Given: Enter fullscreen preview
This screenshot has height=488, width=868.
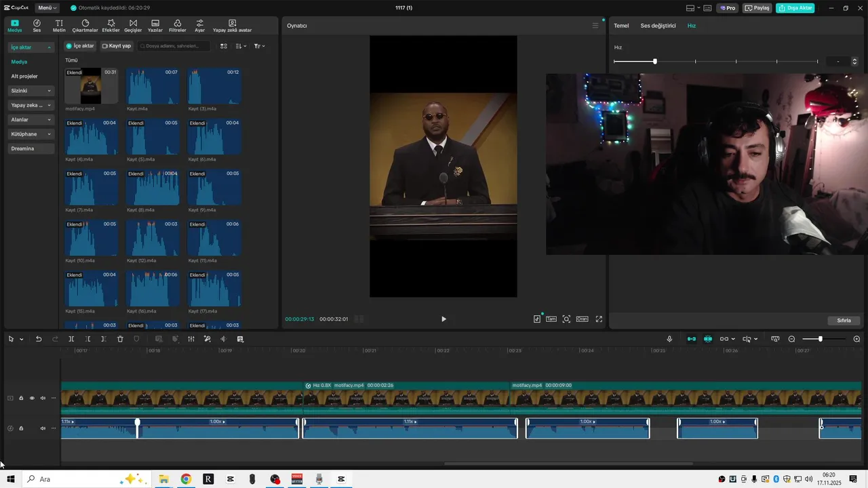Looking at the screenshot, I should 599,319.
